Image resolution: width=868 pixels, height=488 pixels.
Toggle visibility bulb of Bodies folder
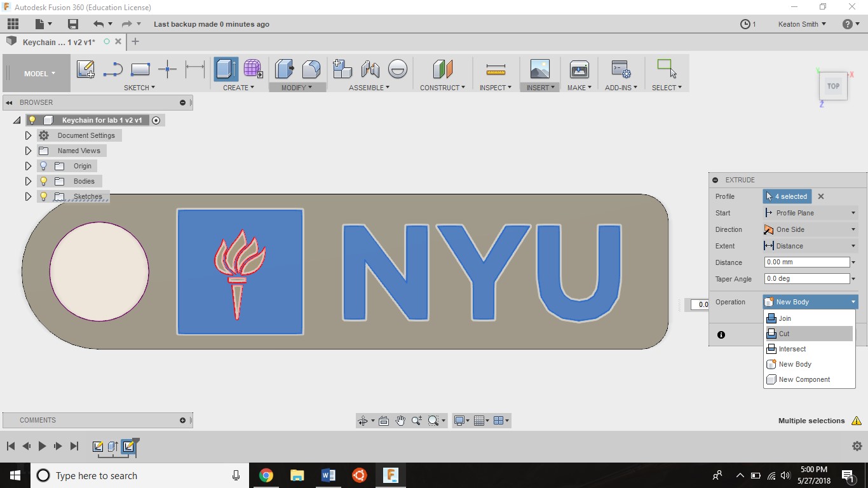click(43, 181)
